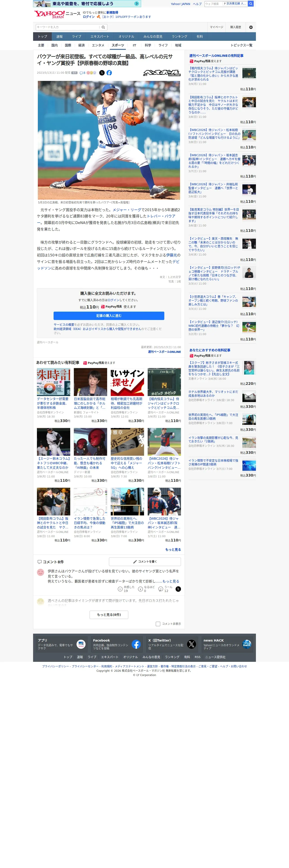
Task: Toggle the コメント非表示 checkbox
Action: (158, 624)
